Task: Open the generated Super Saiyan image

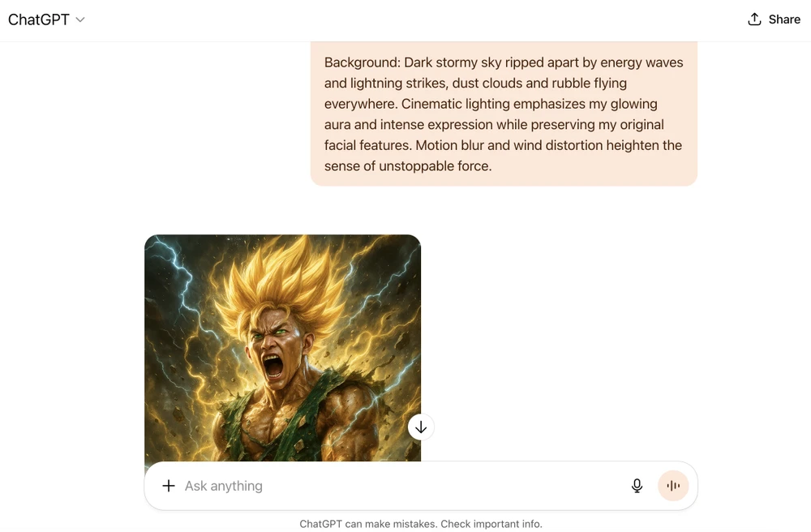Action: coord(282,348)
